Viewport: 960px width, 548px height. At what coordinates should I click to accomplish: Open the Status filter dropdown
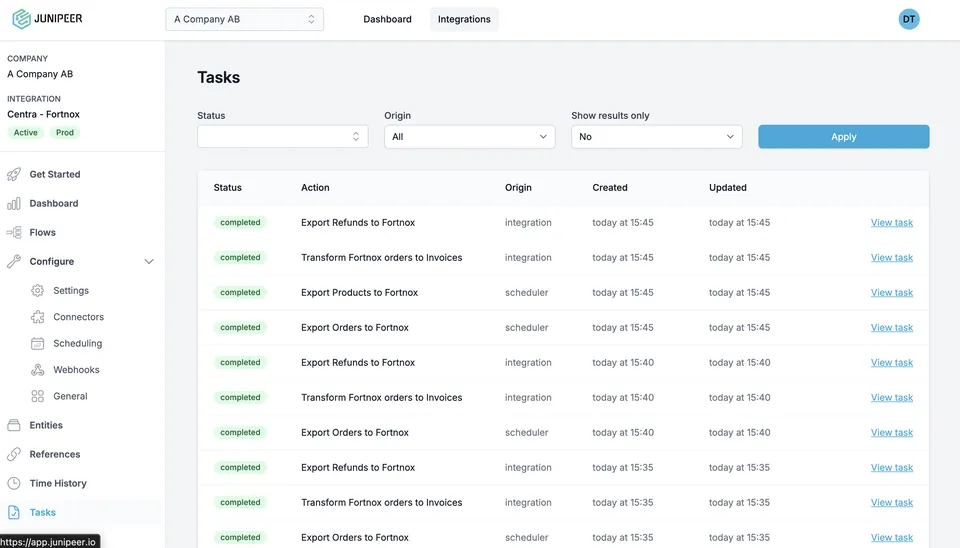282,137
